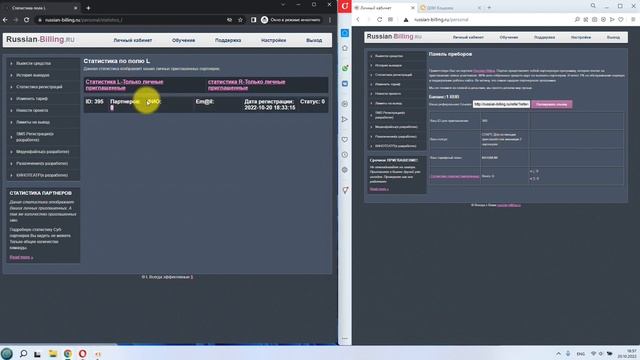Image resolution: width=640 pixels, height=360 pixels.
Task: Open File Explorer from the taskbar
Action: [53, 353]
